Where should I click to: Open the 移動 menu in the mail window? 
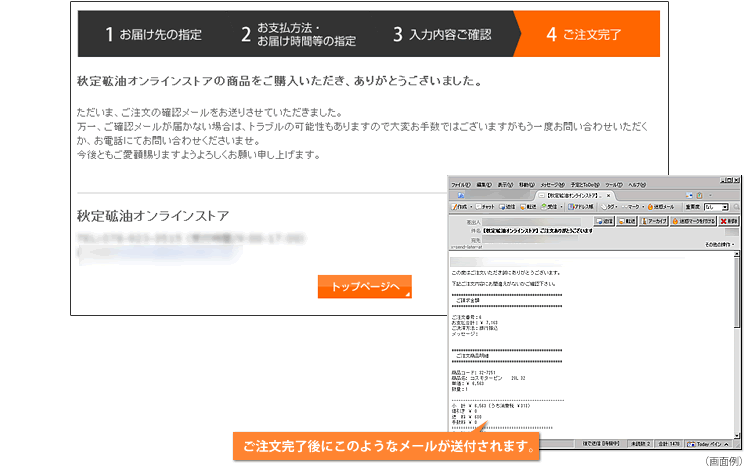[x=527, y=185]
